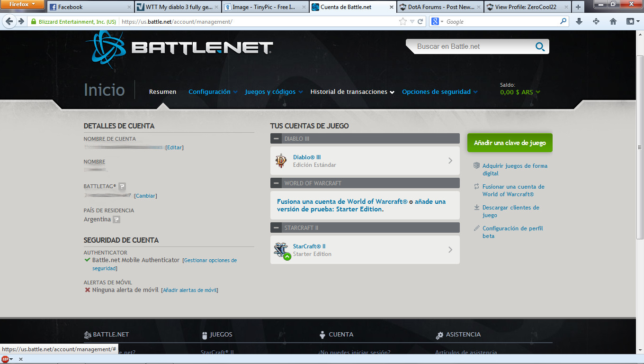
Task: Collapse the WORLD OF WARCRAFT section
Action: coord(276,183)
